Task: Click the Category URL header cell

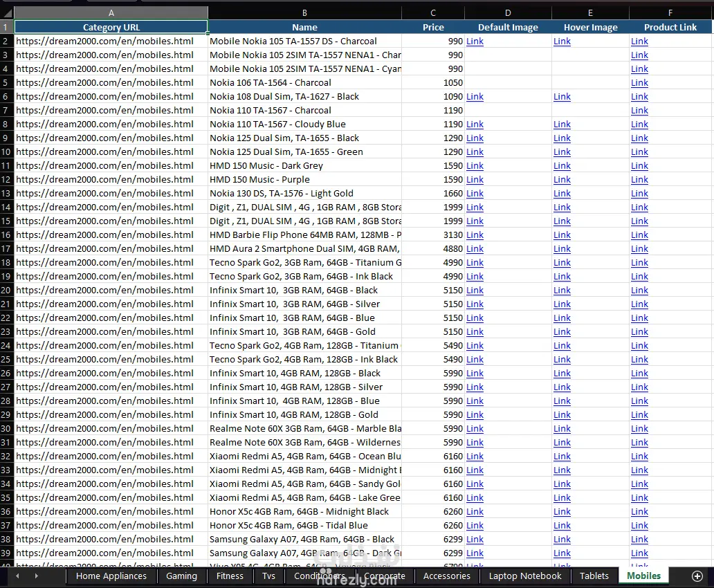Action: [x=111, y=28]
